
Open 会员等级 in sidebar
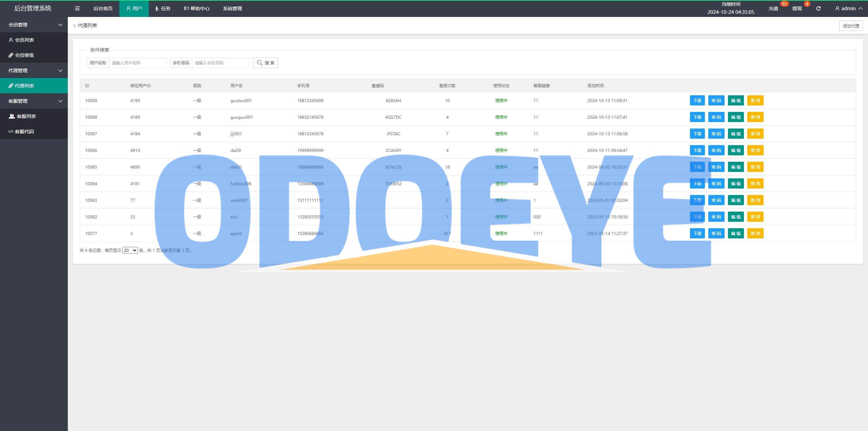(34, 55)
